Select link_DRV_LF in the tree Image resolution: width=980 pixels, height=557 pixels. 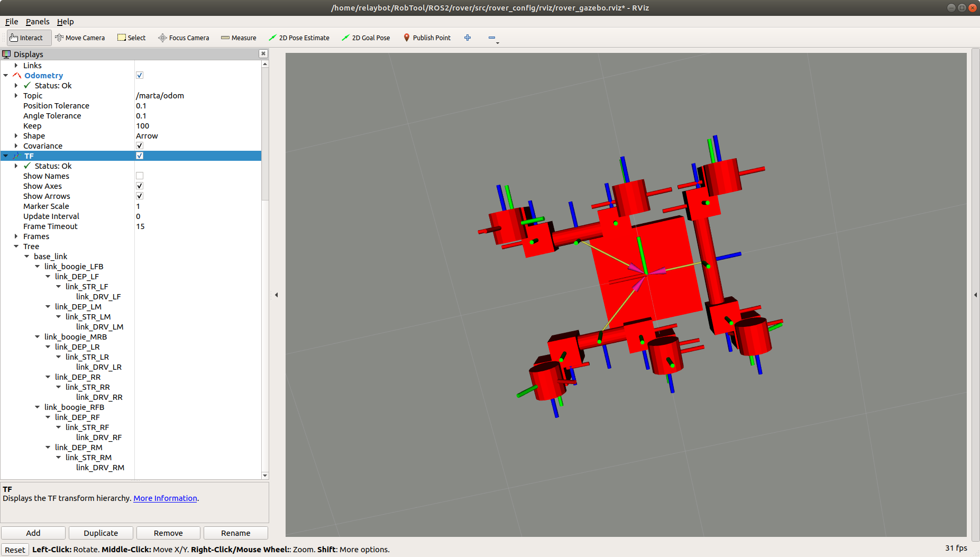click(98, 297)
